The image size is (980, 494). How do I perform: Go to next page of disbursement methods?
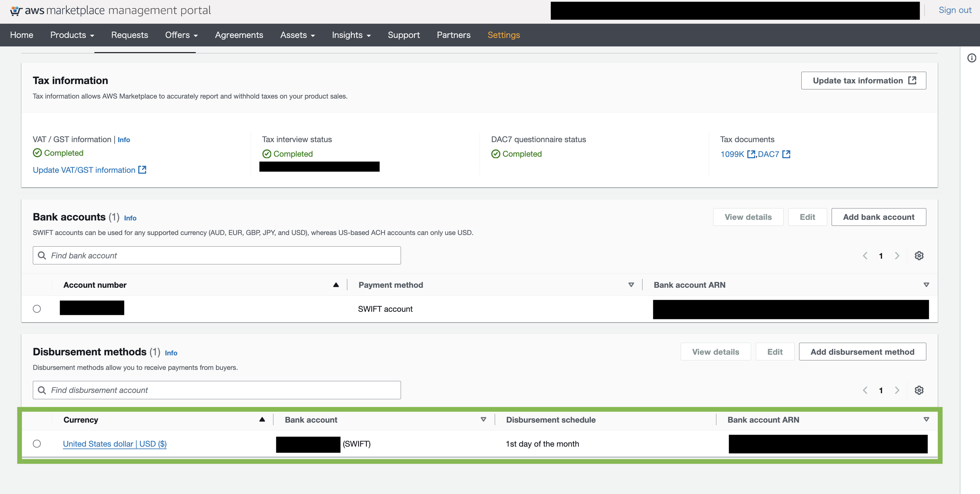tap(897, 390)
